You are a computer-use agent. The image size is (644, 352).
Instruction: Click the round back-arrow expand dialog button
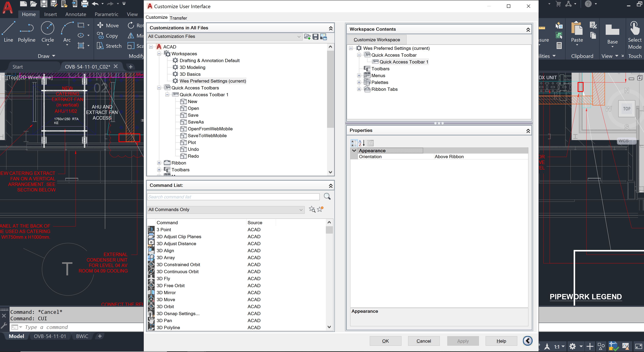click(527, 341)
